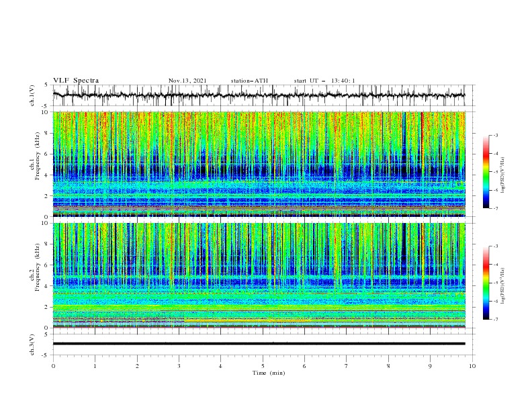Click the "6" kHz tick on ch.2 frequency axis
This screenshot has height=411, width=532.
[47, 265]
